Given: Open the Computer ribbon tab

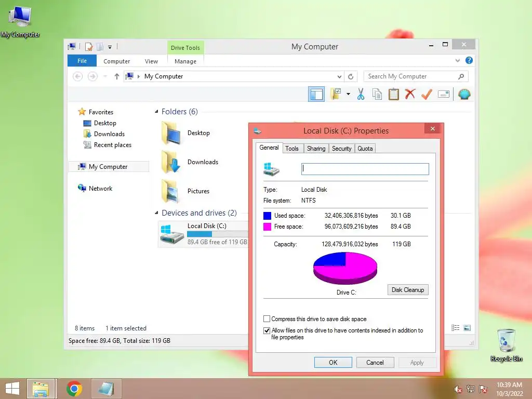Looking at the screenshot, I should pos(117,61).
